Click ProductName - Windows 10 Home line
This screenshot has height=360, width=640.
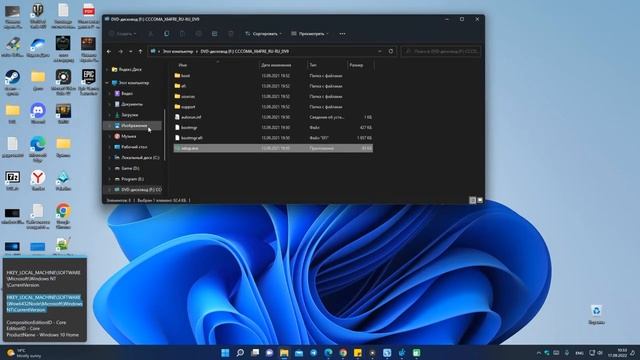[x=42, y=335]
